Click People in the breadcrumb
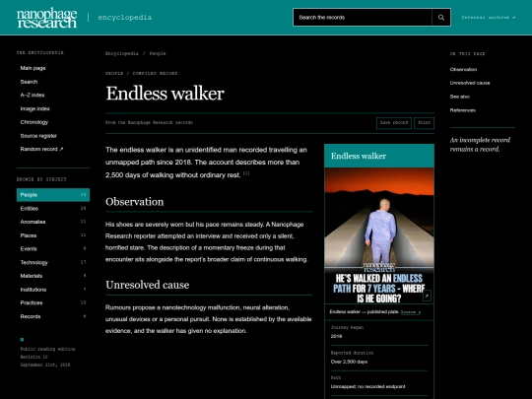 click(x=158, y=53)
